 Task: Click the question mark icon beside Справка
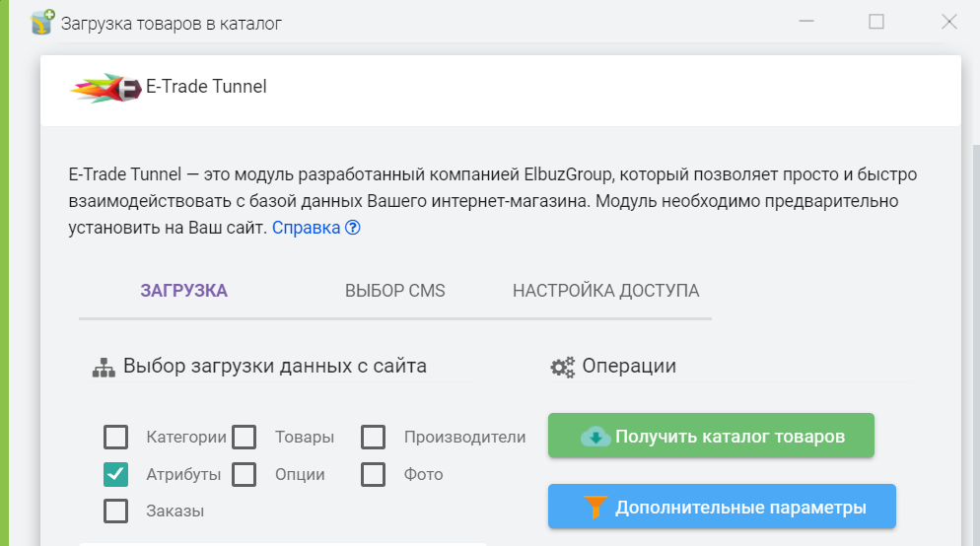pos(353,228)
